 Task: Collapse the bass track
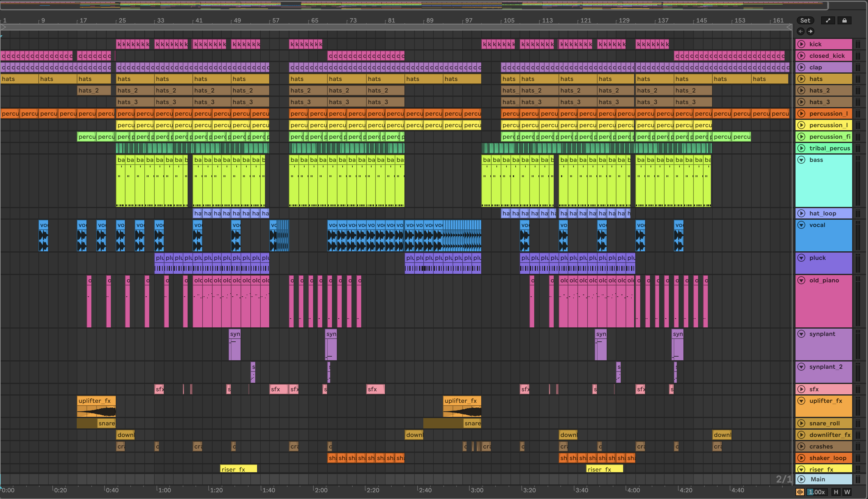click(x=802, y=160)
